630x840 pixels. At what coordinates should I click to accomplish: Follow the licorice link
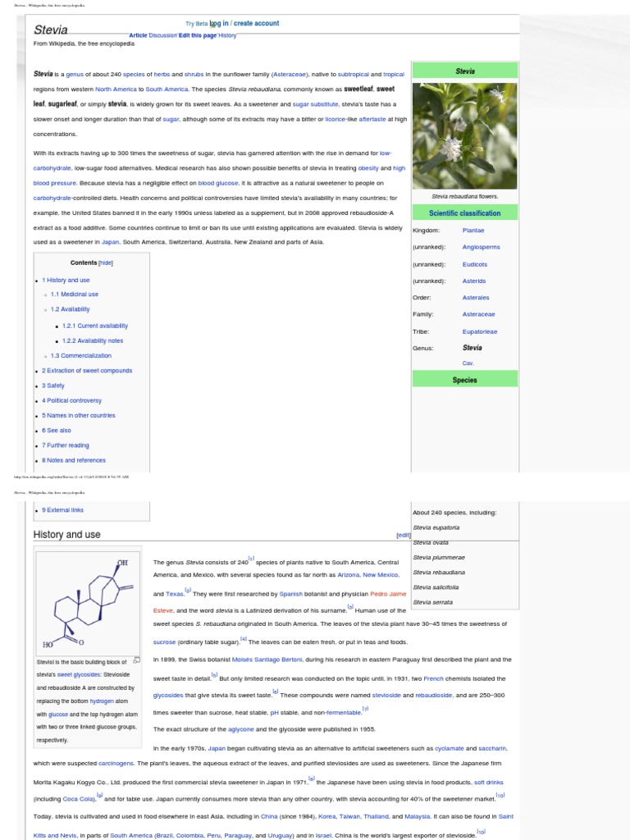coord(336,120)
